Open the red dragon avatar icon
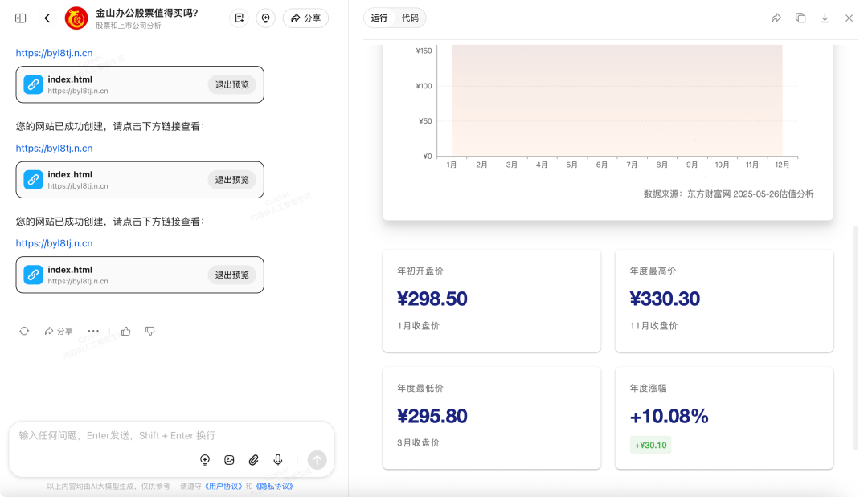 (x=76, y=18)
